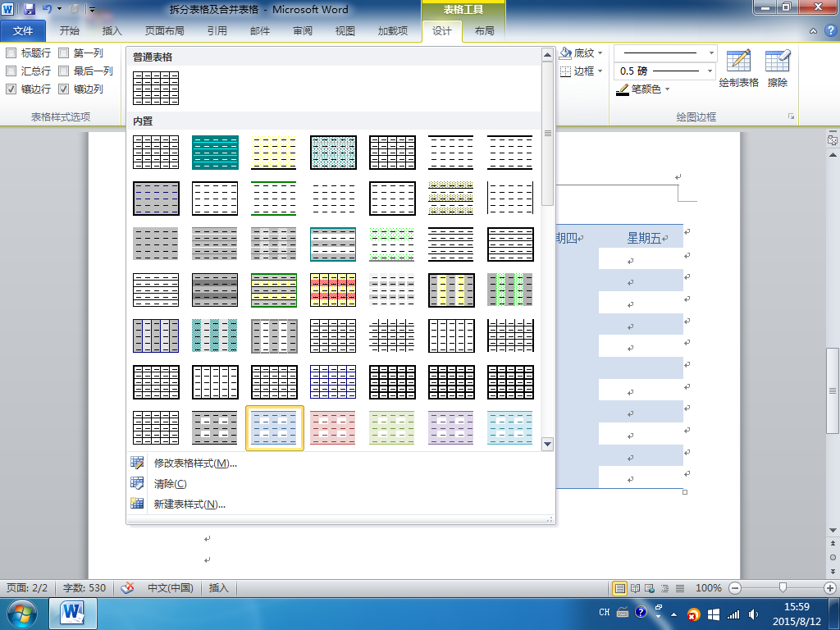Open the File tab (文件)
Image resolution: width=840 pixels, height=630 pixels.
[22, 30]
